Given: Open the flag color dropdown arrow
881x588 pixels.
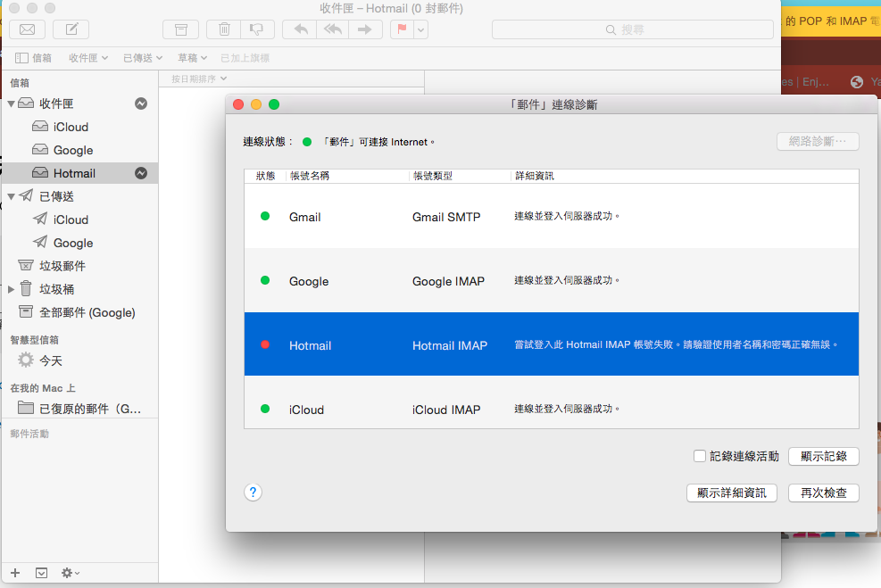Looking at the screenshot, I should [x=420, y=29].
